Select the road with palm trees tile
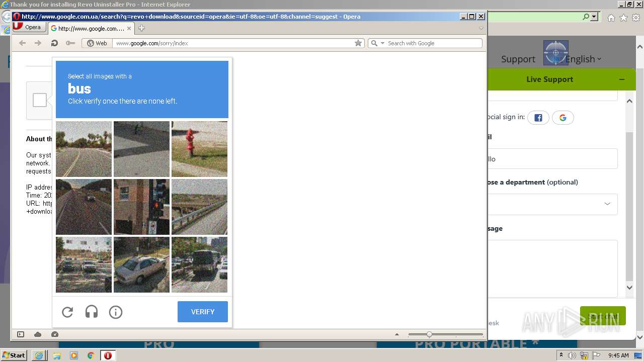This screenshot has width=644, height=362. [x=84, y=149]
